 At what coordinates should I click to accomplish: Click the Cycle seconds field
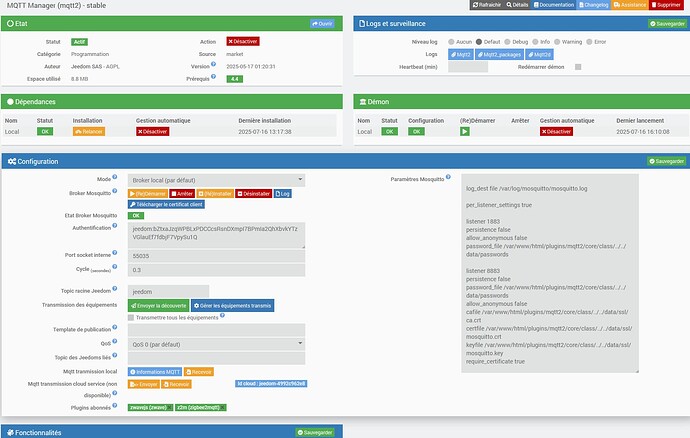point(216,270)
